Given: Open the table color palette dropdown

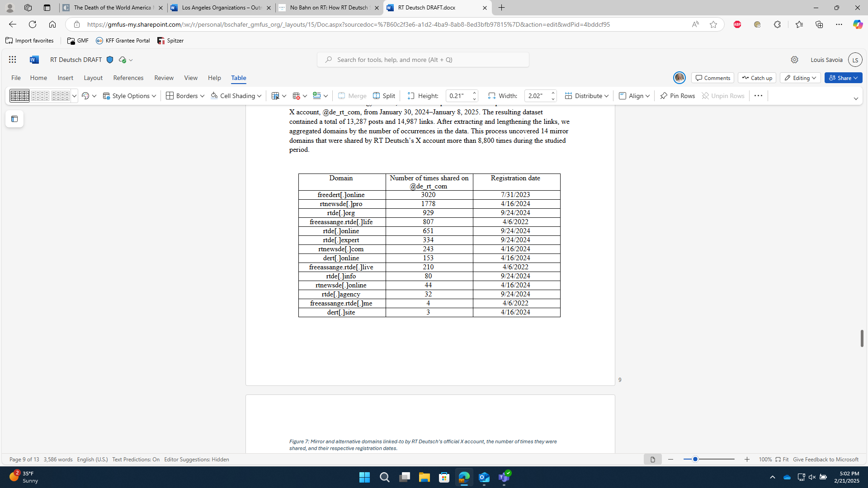Looking at the screenshot, I should pos(89,96).
